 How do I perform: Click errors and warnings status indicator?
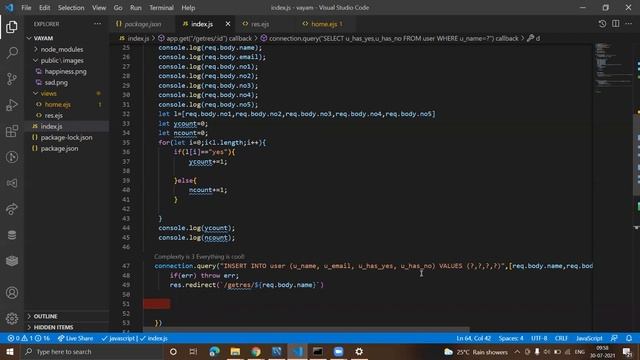coord(29,338)
